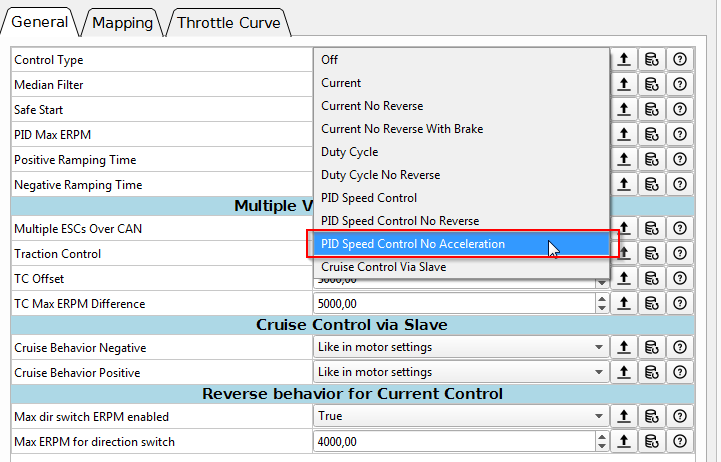Switch to the Mapping tab

(123, 22)
